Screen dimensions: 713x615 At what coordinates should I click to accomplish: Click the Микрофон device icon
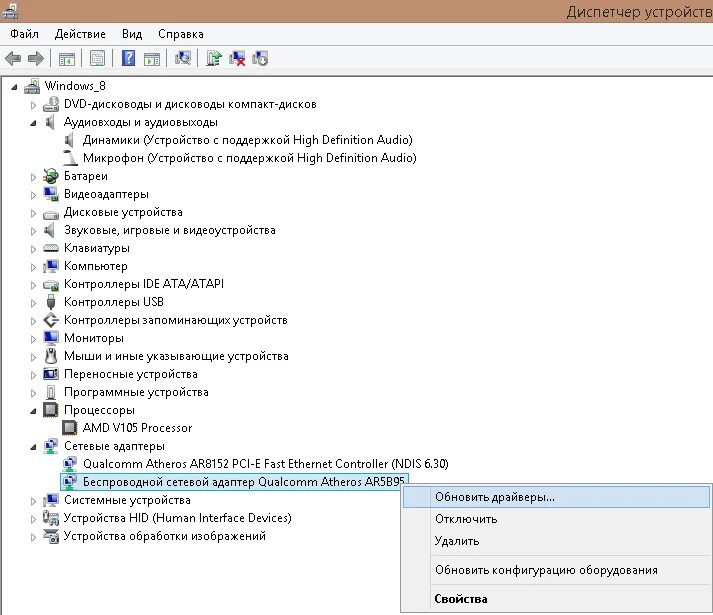pyautogui.click(x=70, y=158)
